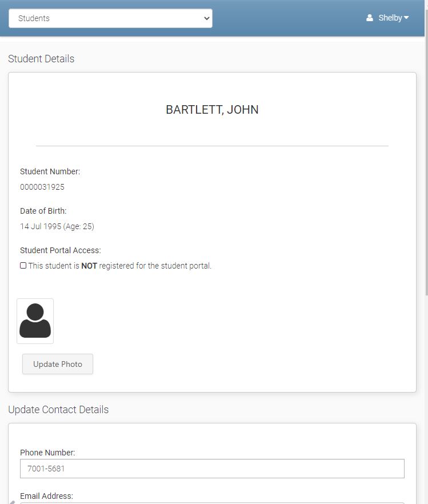428x504 pixels.
Task: Click the student profile photo placeholder
Action: coord(35,321)
